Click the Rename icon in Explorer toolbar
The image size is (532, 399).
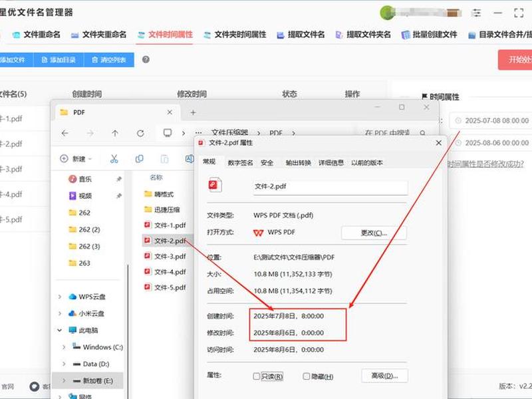190,158
